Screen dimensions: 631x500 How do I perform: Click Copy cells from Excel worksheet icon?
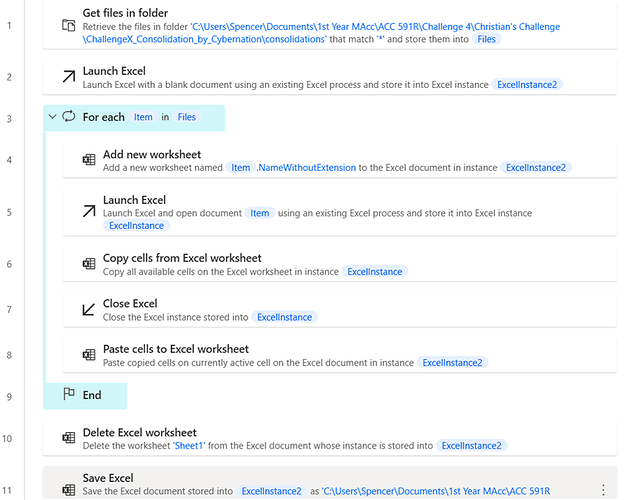point(89,264)
